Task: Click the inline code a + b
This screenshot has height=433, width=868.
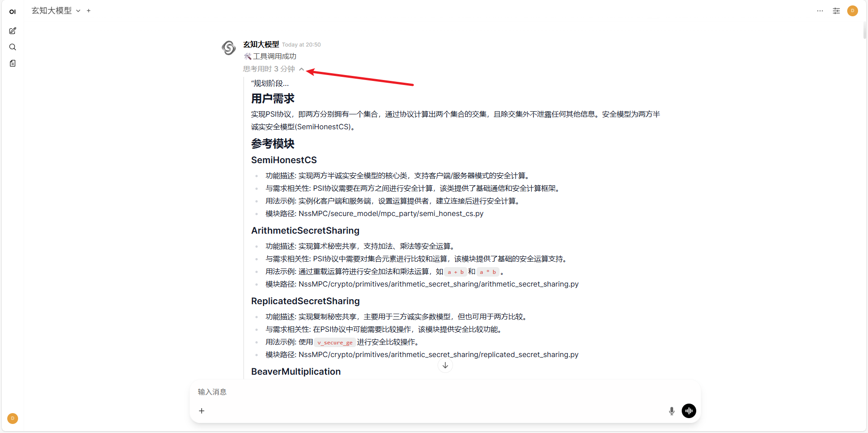Action: pyautogui.click(x=456, y=272)
